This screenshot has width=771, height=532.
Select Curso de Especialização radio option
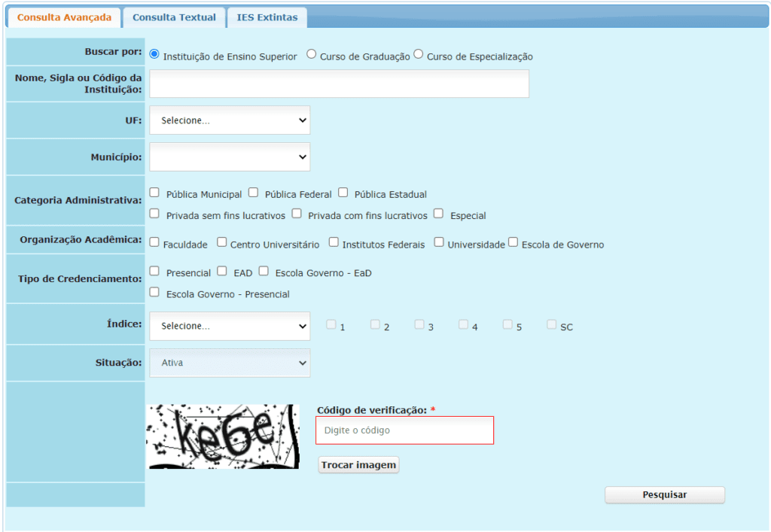tap(419, 54)
